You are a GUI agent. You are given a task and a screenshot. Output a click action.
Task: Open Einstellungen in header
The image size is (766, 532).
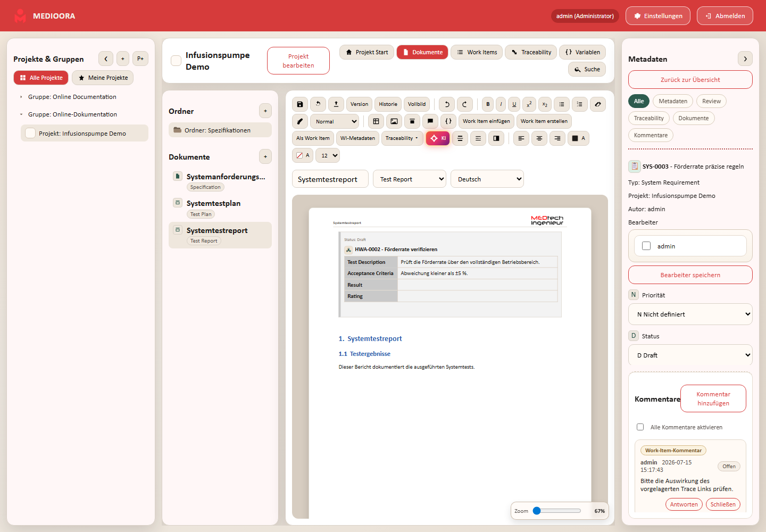click(658, 16)
